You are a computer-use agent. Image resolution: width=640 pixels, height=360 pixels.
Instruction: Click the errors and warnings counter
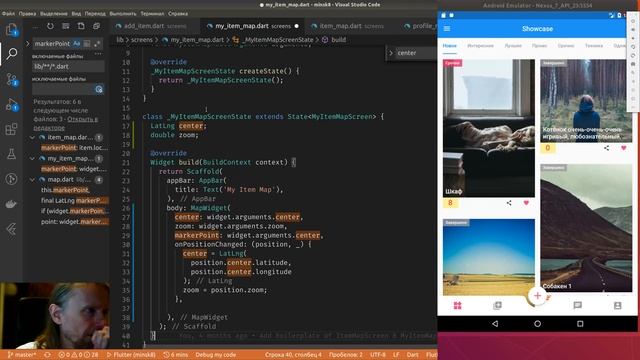point(78,355)
